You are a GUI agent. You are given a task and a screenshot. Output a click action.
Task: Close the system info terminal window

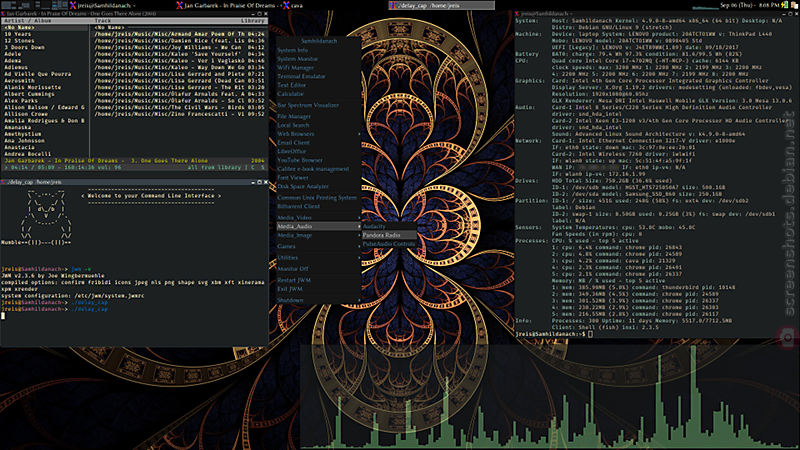tap(796, 14)
